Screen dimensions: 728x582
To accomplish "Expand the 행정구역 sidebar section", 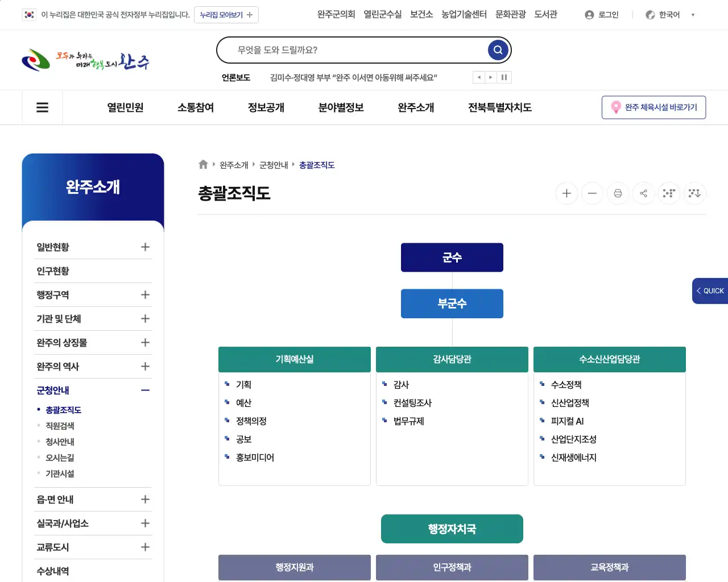I will tap(146, 294).
